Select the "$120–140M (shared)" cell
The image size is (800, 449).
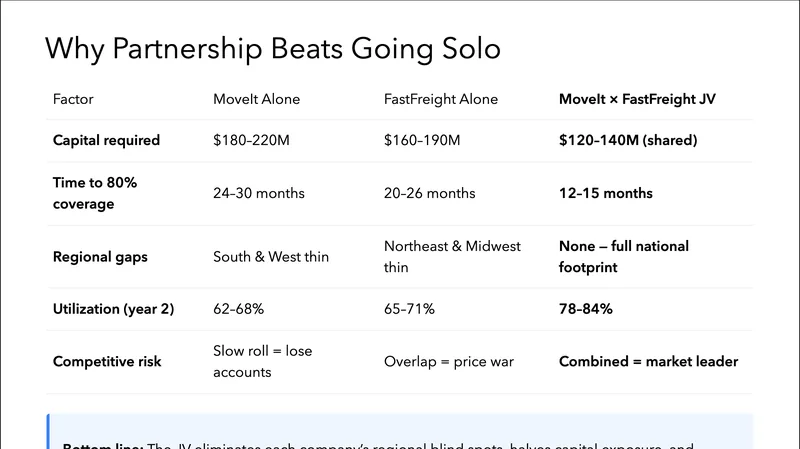[x=627, y=141]
